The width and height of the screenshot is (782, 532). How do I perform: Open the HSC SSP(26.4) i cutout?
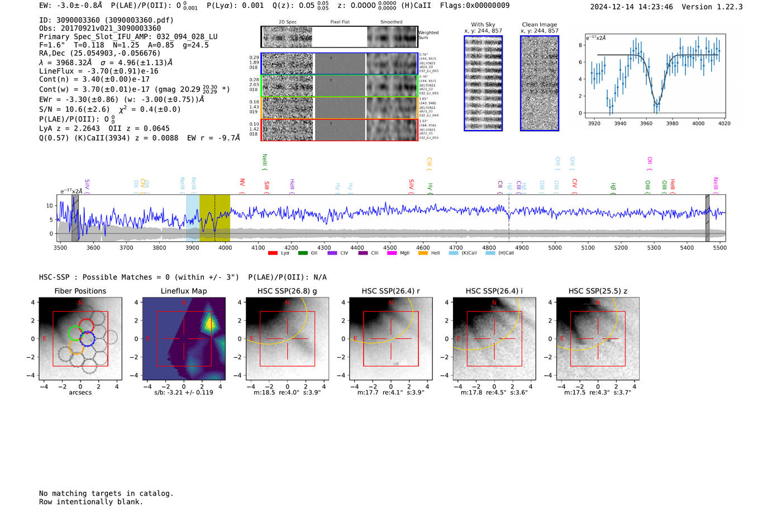point(494,339)
